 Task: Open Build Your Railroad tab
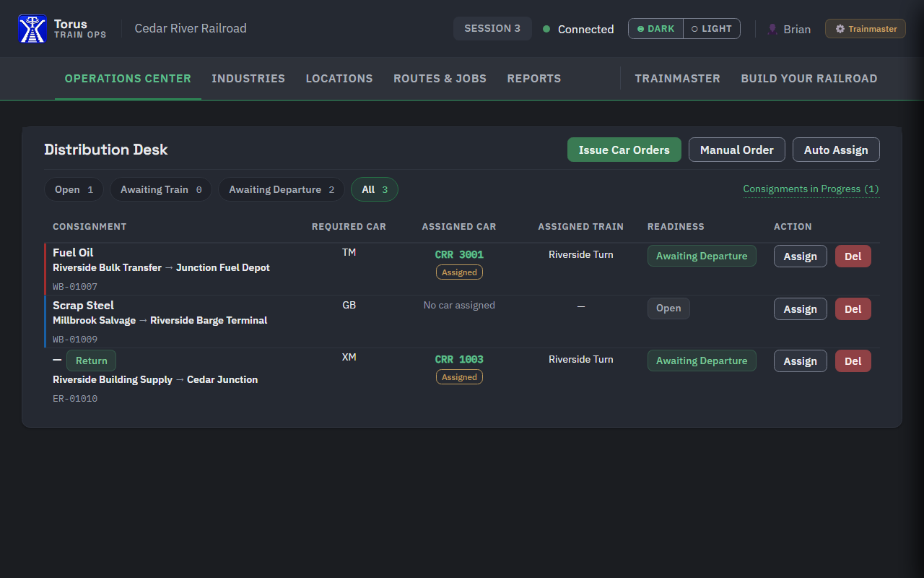(809, 78)
